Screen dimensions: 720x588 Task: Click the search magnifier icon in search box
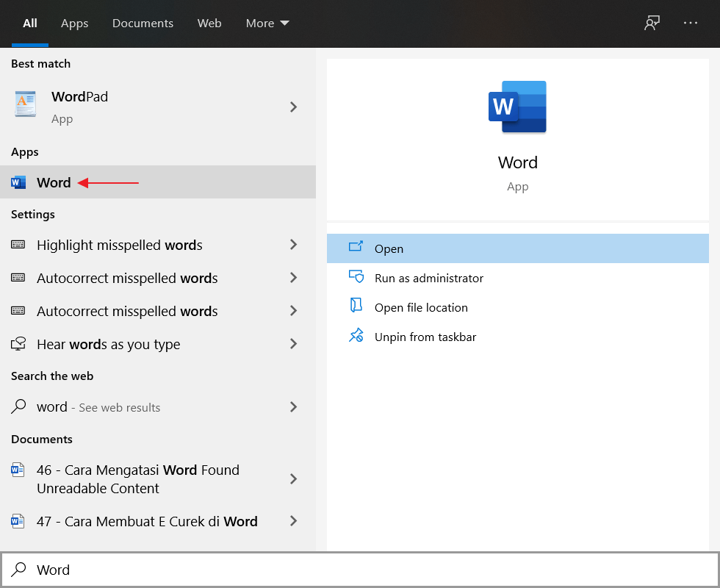18,570
